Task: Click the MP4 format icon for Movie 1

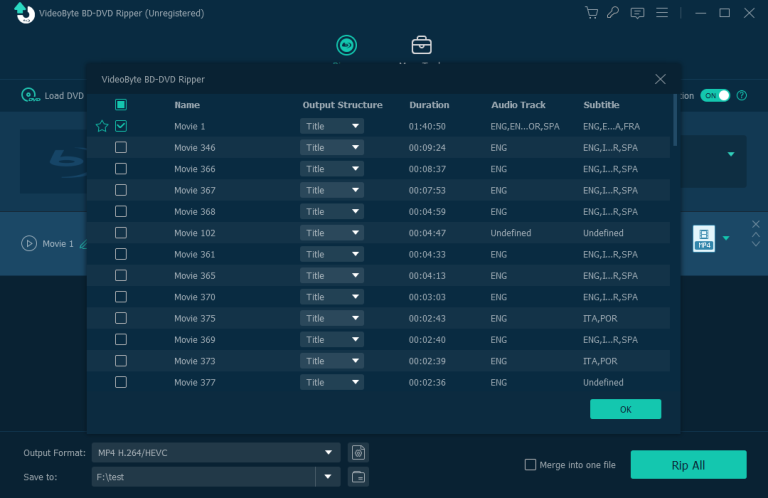Action: click(704, 238)
